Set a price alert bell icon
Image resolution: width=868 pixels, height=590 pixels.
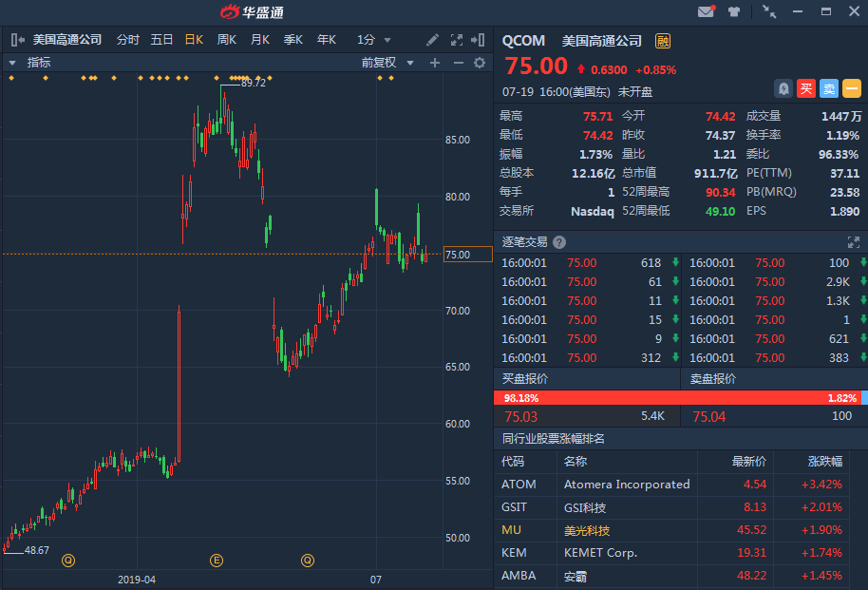pyautogui.click(x=783, y=88)
